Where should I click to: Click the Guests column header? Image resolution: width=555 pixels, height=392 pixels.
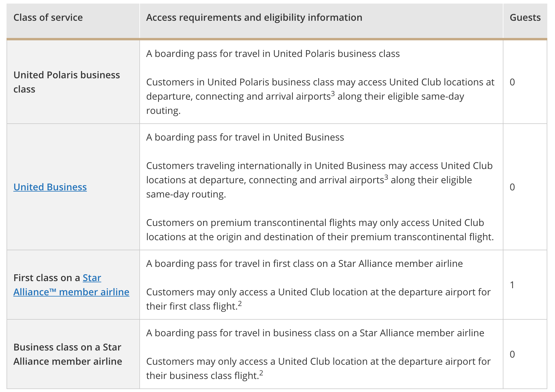[x=525, y=17]
